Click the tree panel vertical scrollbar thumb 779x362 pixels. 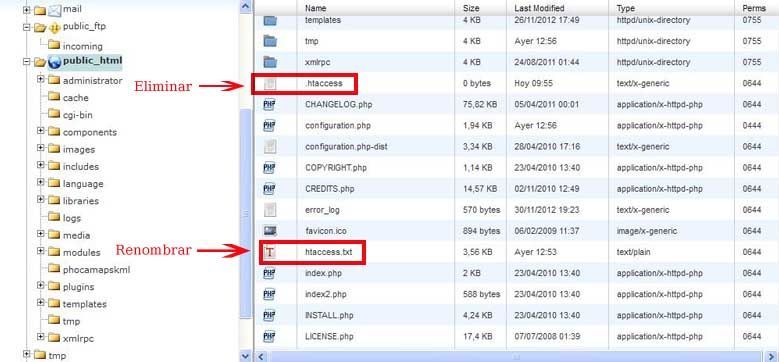coord(245,214)
